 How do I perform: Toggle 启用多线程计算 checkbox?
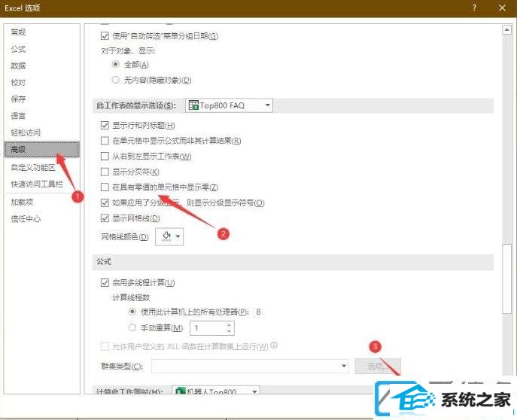[x=105, y=282]
